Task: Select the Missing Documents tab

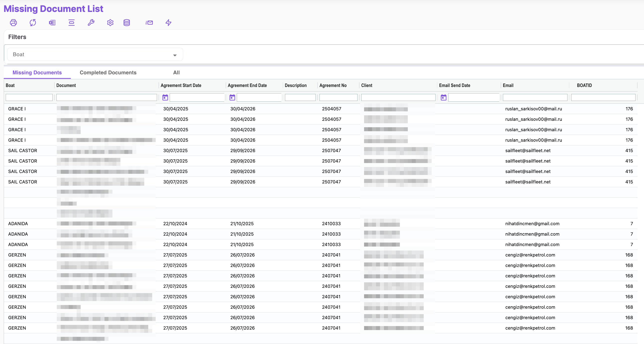Action: pyautogui.click(x=37, y=73)
